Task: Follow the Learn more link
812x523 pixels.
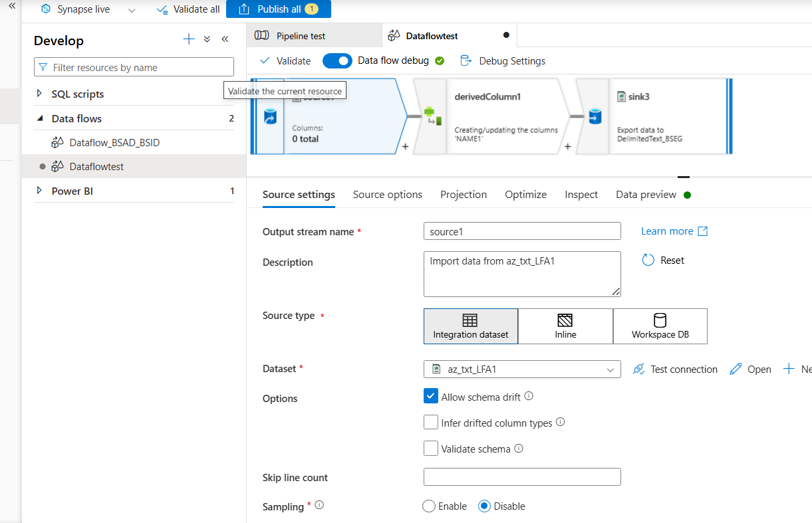Action: pyautogui.click(x=674, y=231)
